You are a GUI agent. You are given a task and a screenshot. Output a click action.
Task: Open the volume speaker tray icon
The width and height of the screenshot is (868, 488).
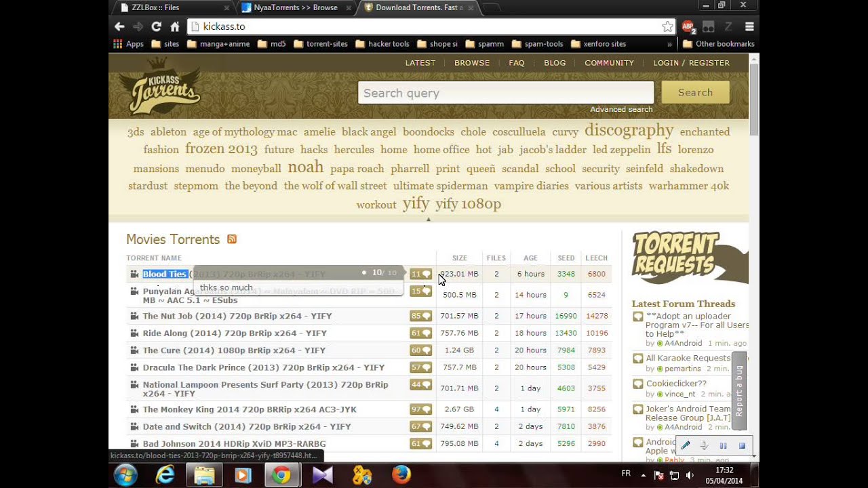pyautogui.click(x=690, y=476)
